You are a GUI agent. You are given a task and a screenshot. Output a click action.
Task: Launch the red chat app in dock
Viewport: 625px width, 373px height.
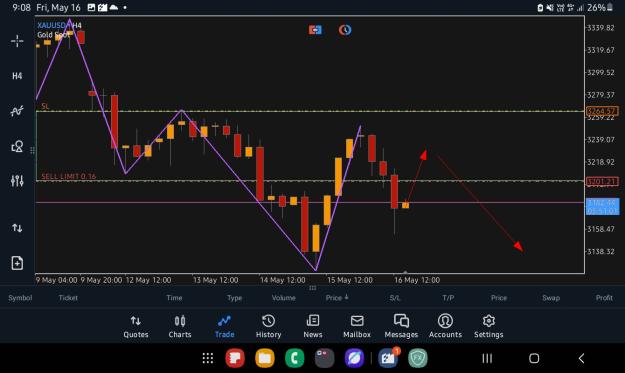(235, 358)
